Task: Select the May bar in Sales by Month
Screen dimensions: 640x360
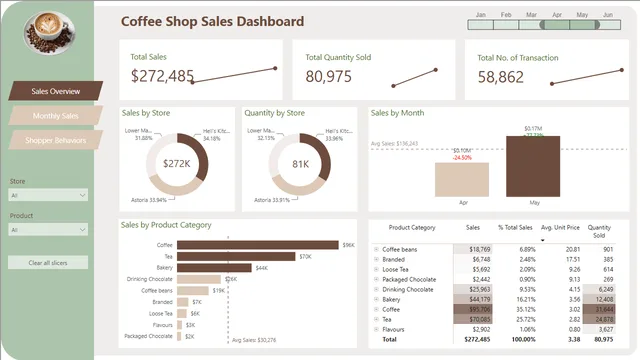Action: [x=533, y=167]
